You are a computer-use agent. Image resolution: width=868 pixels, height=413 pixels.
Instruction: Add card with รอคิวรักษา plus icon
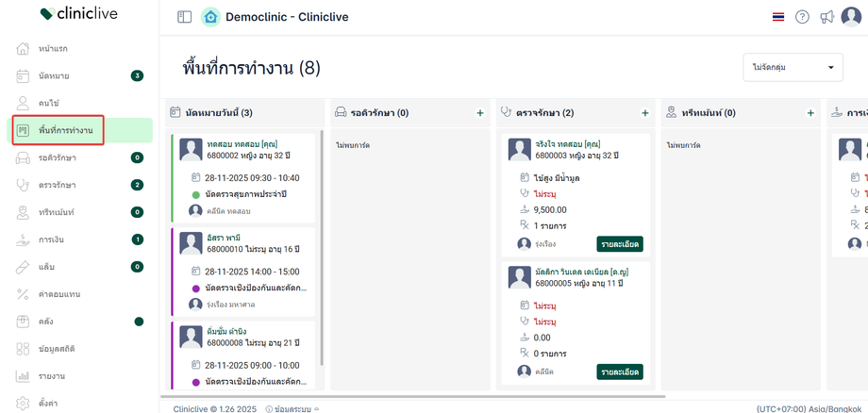(480, 113)
